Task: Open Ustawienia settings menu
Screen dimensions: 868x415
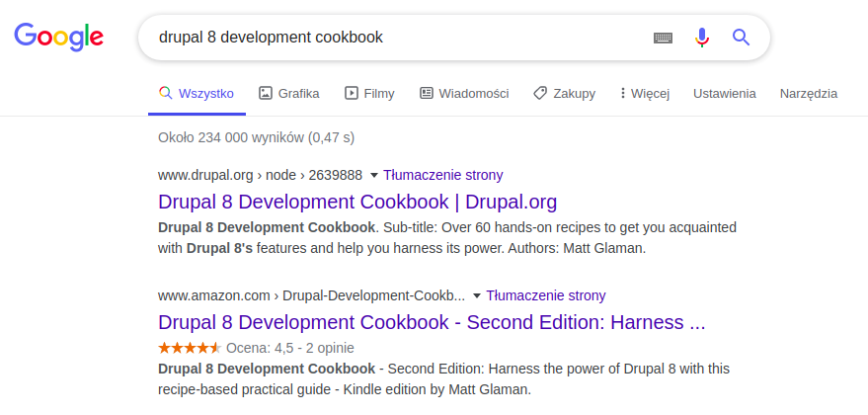Action: pos(725,94)
